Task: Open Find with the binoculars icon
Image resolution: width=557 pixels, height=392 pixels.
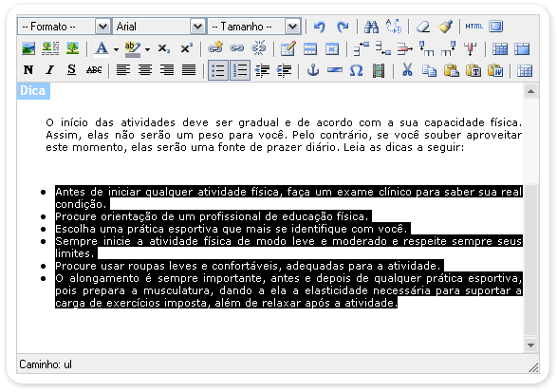Action: pos(371,27)
